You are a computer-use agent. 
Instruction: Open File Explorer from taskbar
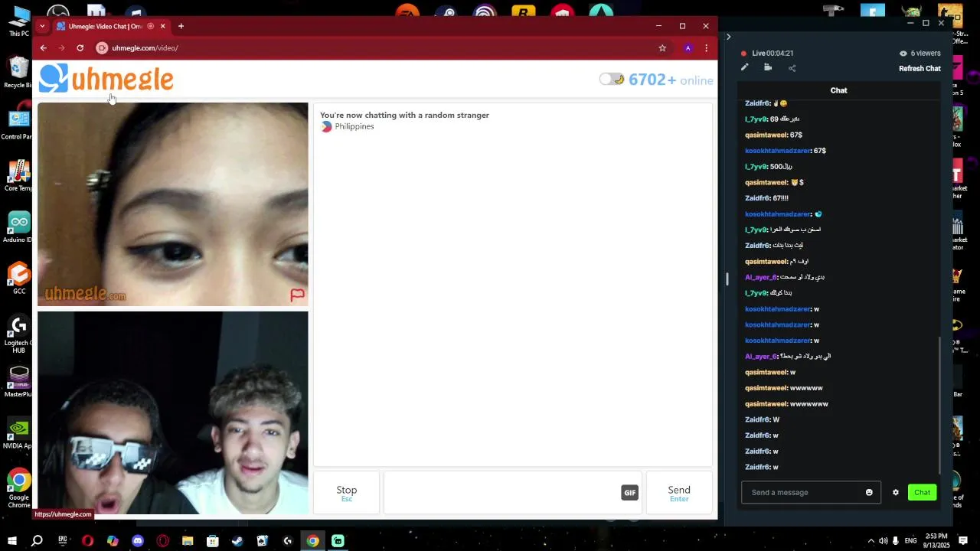tap(188, 541)
